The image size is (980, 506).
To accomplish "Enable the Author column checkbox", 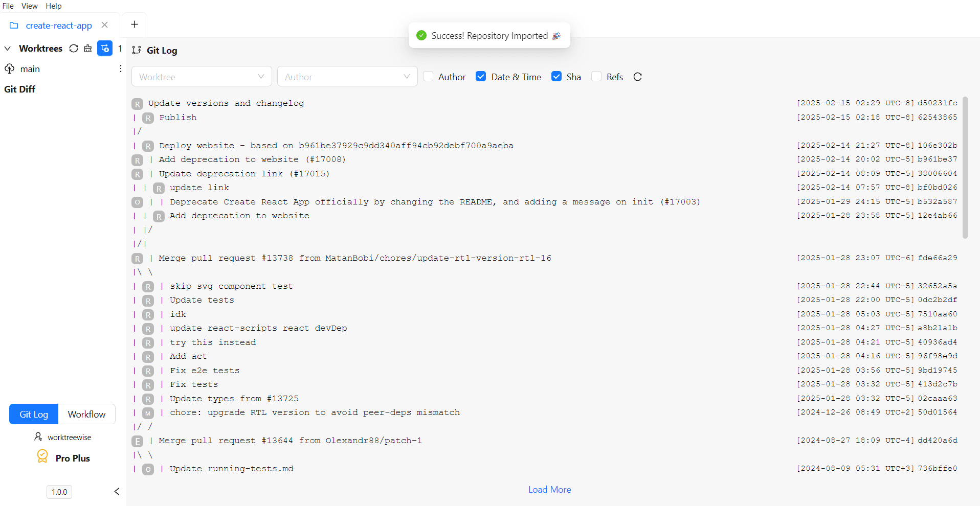I will click(x=429, y=76).
